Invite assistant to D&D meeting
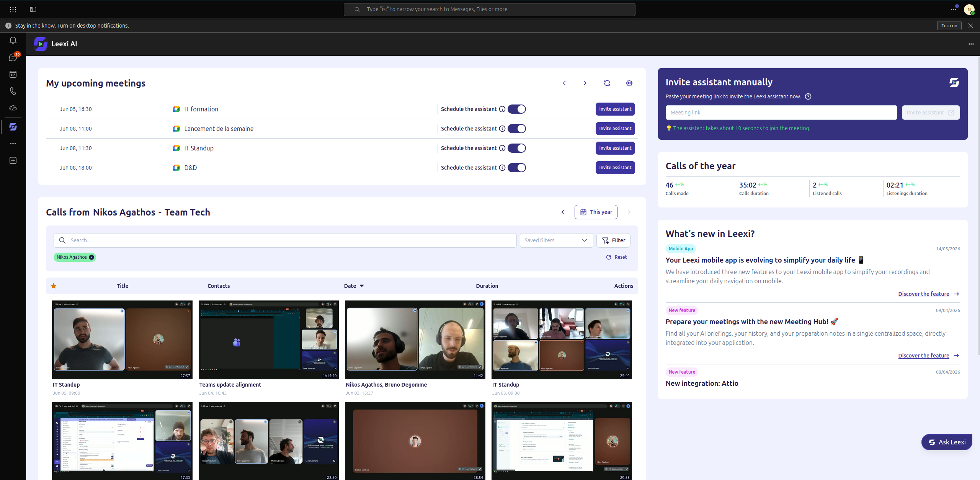The image size is (980, 480). coord(615,168)
